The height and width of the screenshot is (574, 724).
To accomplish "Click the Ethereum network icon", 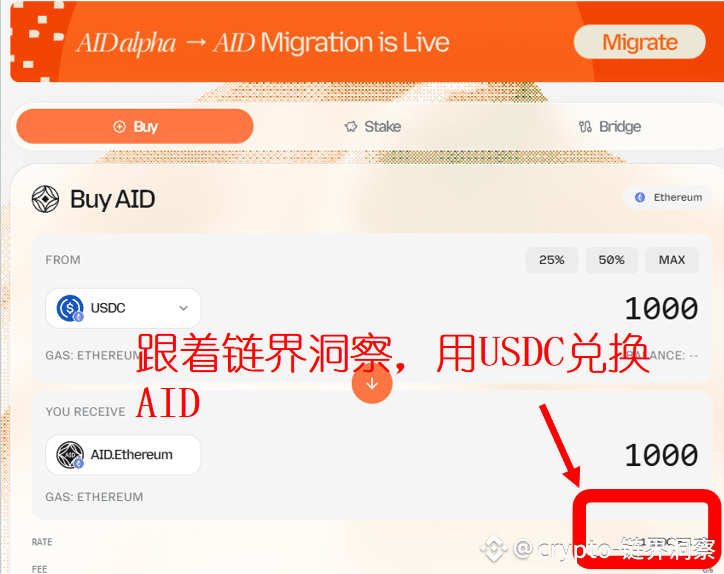I will click(x=640, y=198).
